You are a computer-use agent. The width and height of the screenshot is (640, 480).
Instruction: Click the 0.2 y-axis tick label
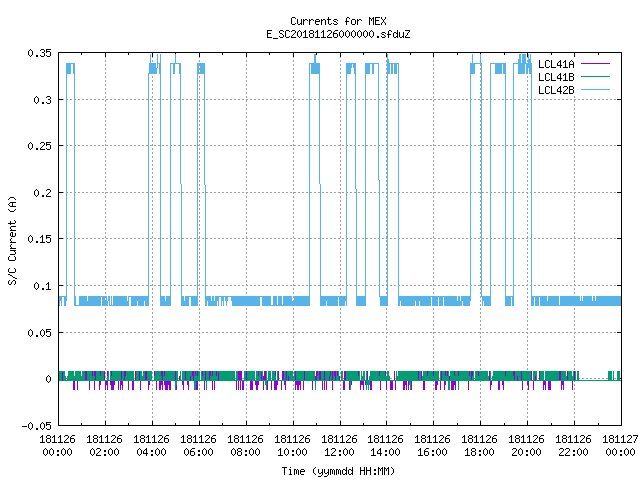pyautogui.click(x=42, y=193)
